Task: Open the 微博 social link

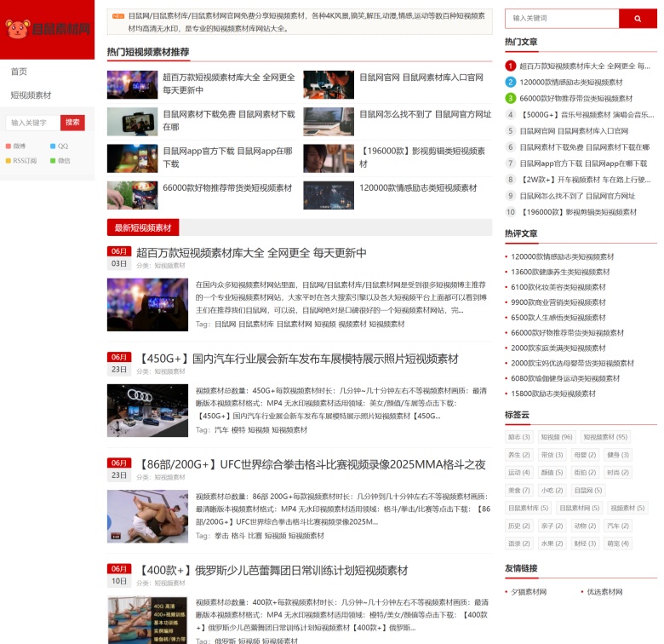Action: pyautogui.click(x=15, y=147)
